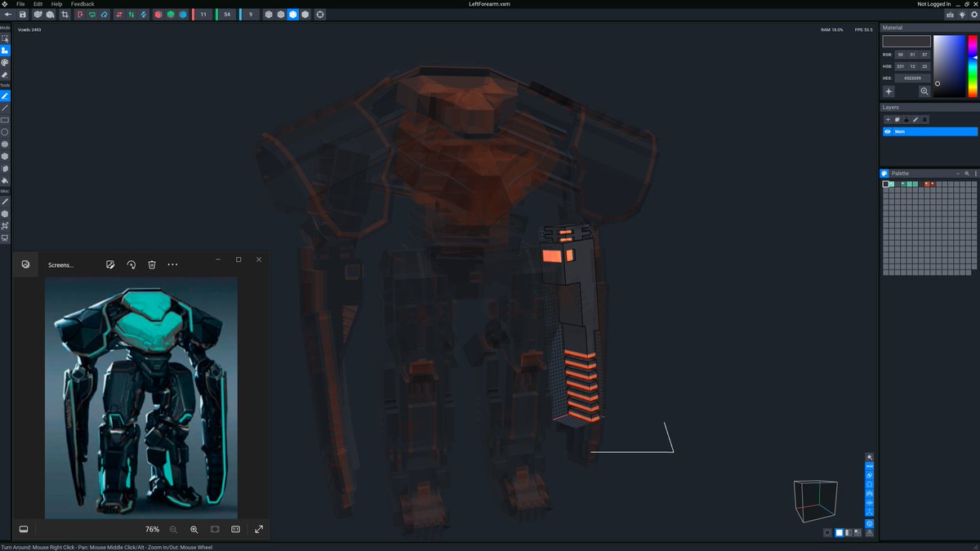Screen dimensions: 980x551
Task: Select the marquee Select tool under Mode
Action: (x=5, y=36)
